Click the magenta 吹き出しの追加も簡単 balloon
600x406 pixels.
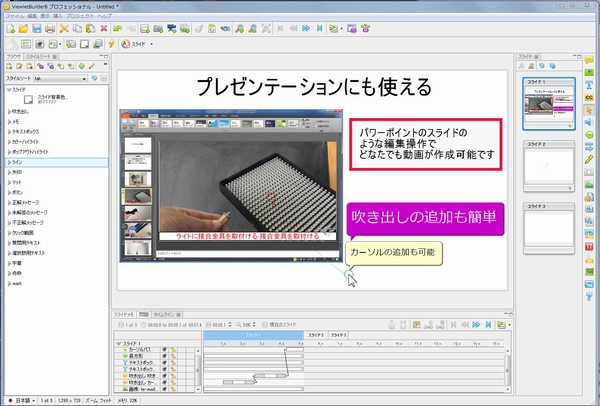425,218
